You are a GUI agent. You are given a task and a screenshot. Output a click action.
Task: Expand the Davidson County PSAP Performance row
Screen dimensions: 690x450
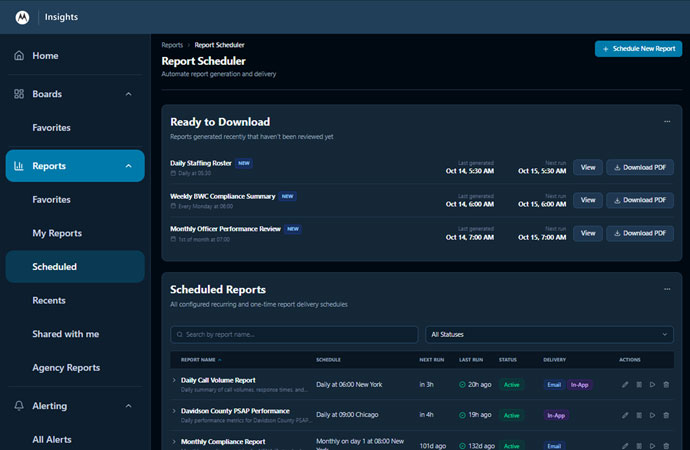[x=174, y=411]
